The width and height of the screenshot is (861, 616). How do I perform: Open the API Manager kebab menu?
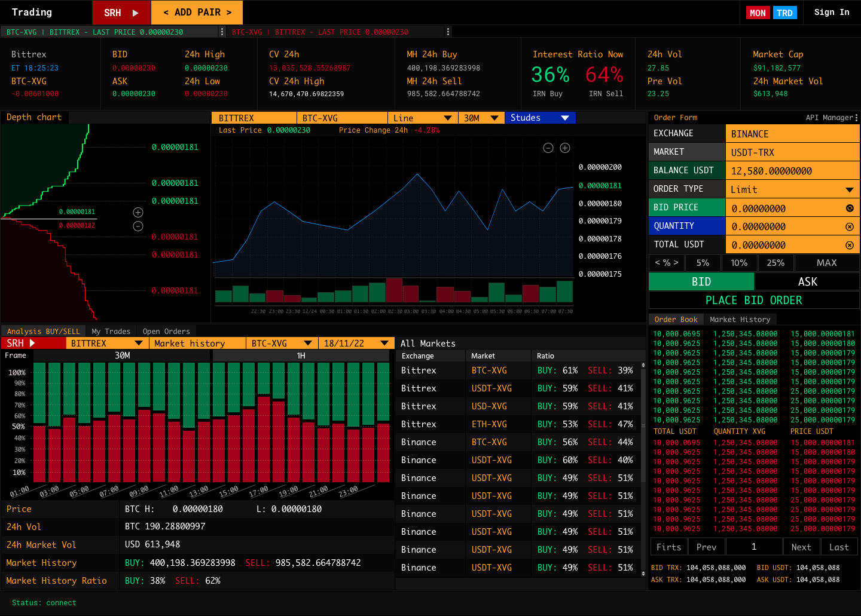point(856,118)
